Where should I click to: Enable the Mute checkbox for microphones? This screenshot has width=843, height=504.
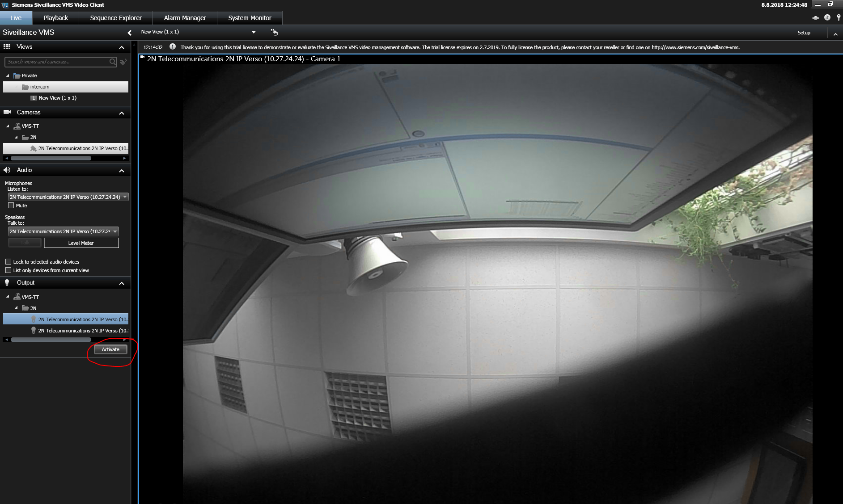[11, 206]
